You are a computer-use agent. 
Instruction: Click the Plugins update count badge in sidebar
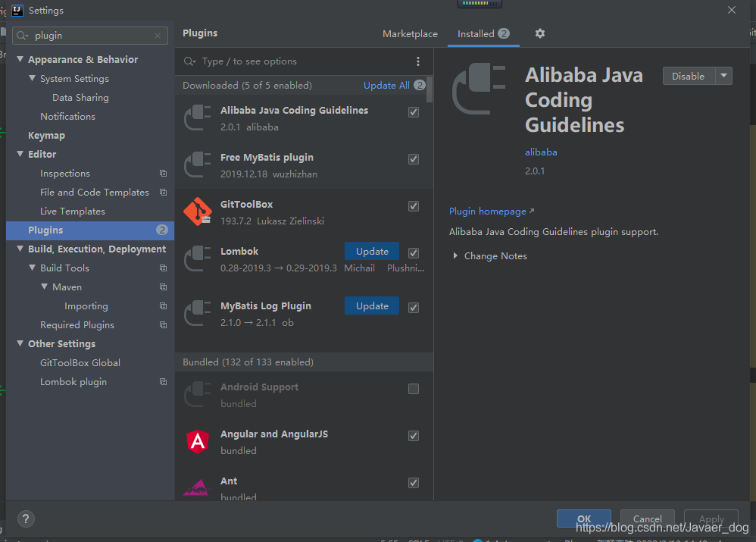[x=162, y=230]
